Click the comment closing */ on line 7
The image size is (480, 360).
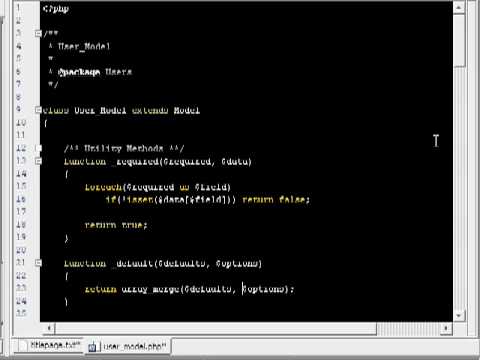53,84
